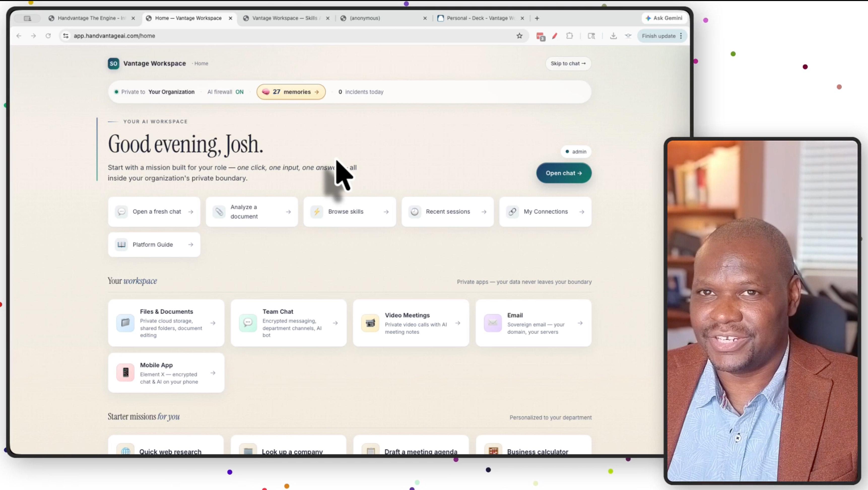Click the camera icon on Video Meetings
This screenshot has height=490, width=868.
click(370, 323)
